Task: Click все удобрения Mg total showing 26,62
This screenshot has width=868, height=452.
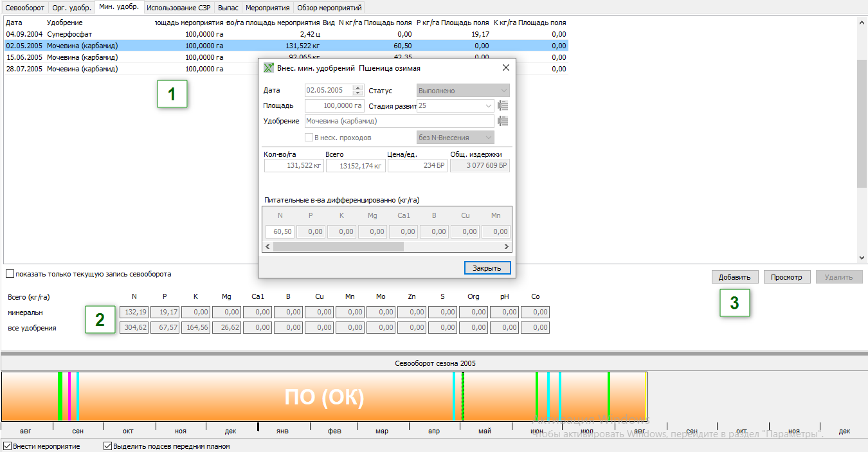Action: pyautogui.click(x=226, y=327)
